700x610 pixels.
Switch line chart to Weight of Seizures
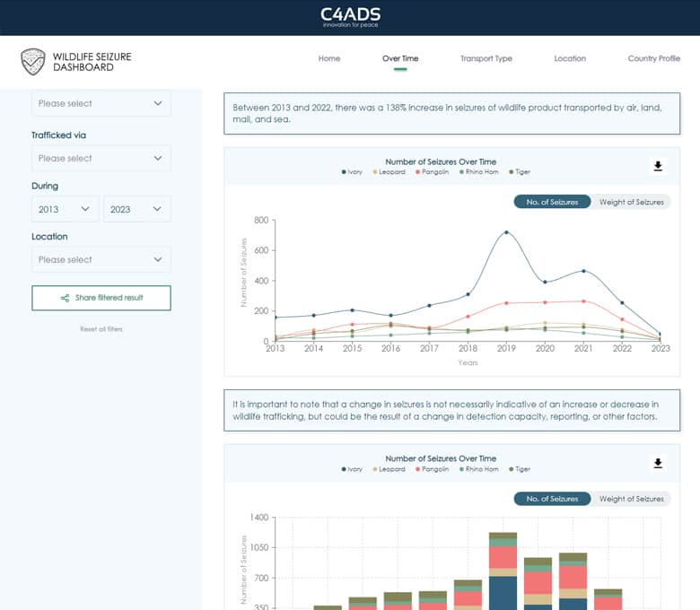click(631, 202)
